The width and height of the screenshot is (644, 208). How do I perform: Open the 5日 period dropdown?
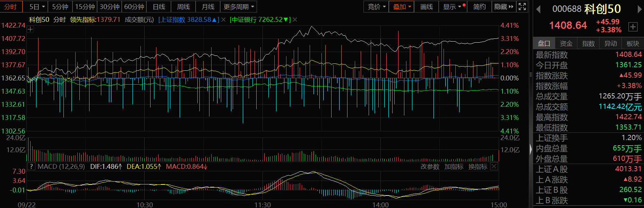point(37,7)
